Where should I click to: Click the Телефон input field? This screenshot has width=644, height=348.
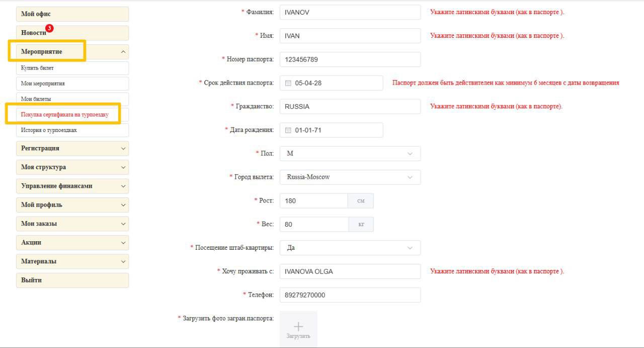tap(350, 295)
